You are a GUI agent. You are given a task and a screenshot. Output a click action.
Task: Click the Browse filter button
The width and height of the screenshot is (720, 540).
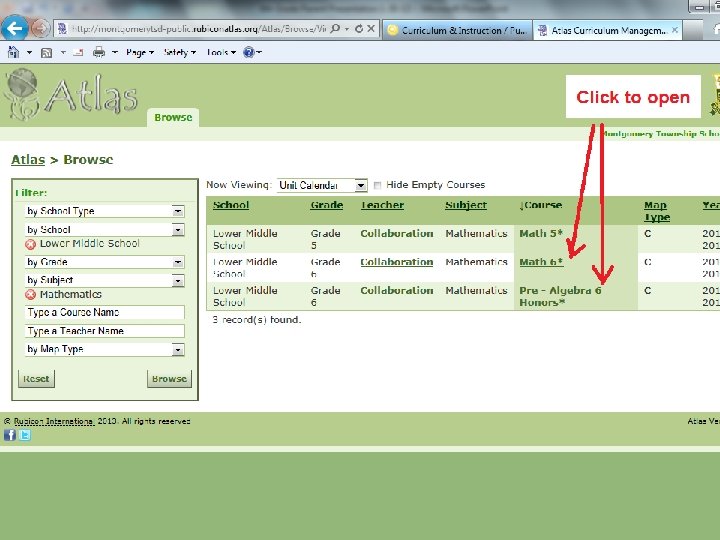tap(169, 379)
